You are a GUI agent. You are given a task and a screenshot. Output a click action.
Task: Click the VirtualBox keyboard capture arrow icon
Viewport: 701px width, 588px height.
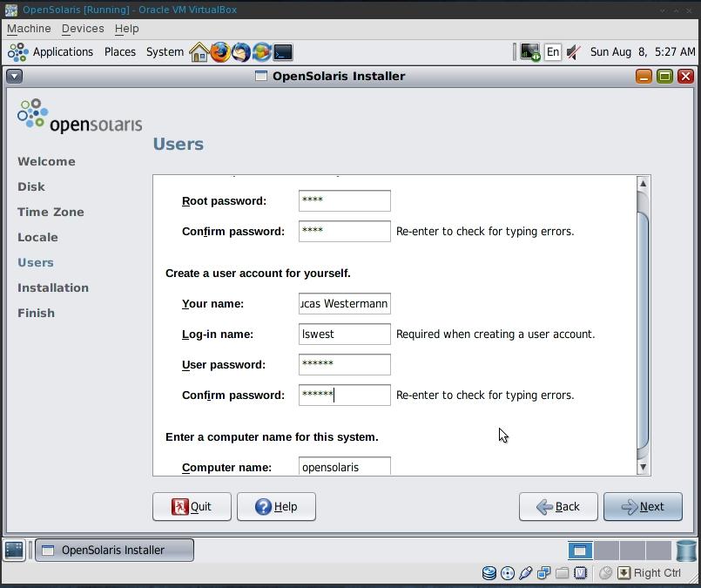623,573
